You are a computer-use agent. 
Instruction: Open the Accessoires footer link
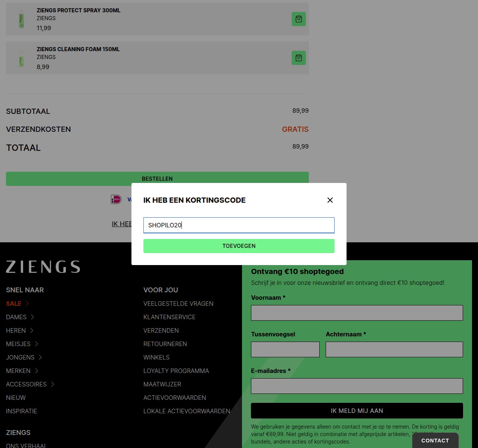tap(26, 384)
